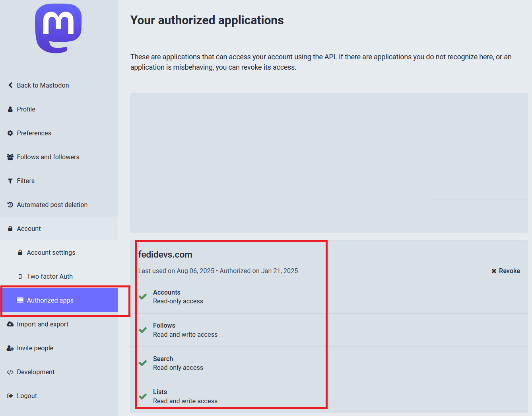Click the Import and export cloud icon
Viewport: 532px width, 416px height.
10,324
